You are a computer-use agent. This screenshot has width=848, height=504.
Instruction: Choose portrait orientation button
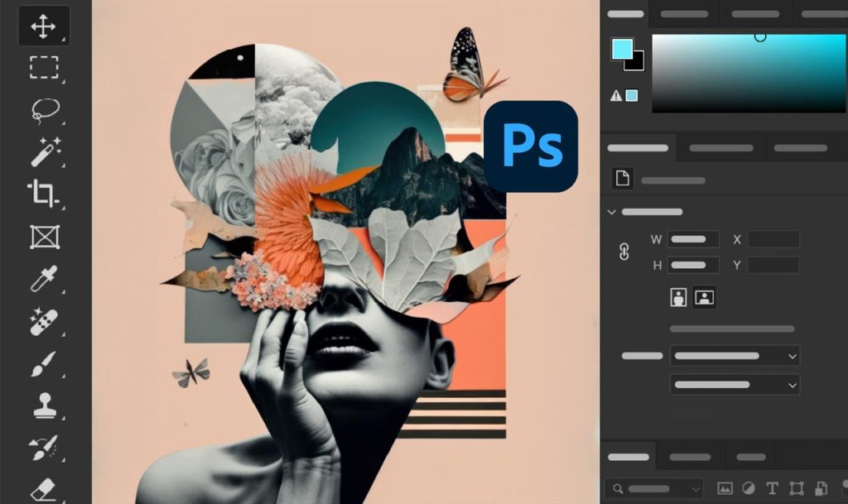click(x=678, y=297)
